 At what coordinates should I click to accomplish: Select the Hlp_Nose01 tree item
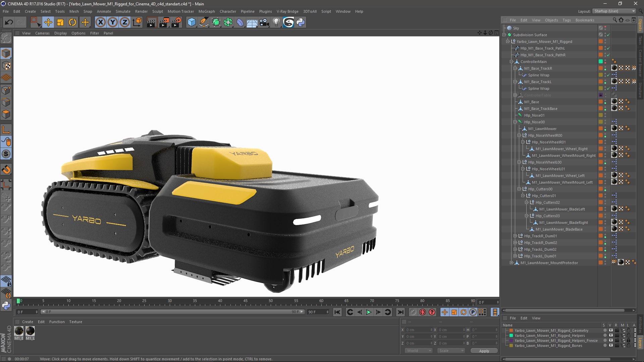534,115
